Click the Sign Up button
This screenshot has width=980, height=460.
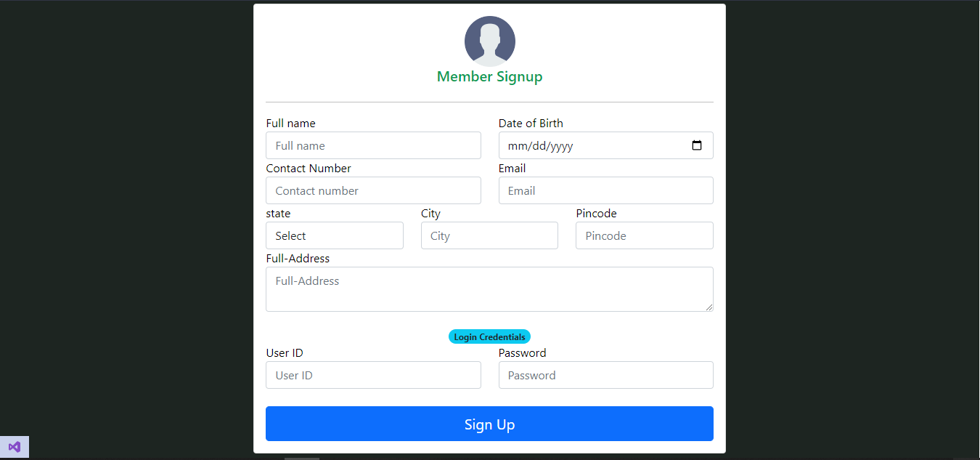[489, 424]
